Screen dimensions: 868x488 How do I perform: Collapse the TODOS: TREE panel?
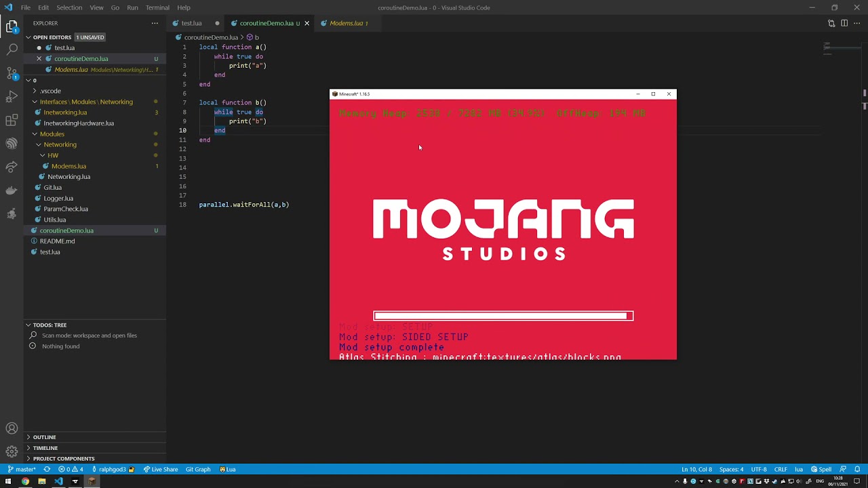94,325
